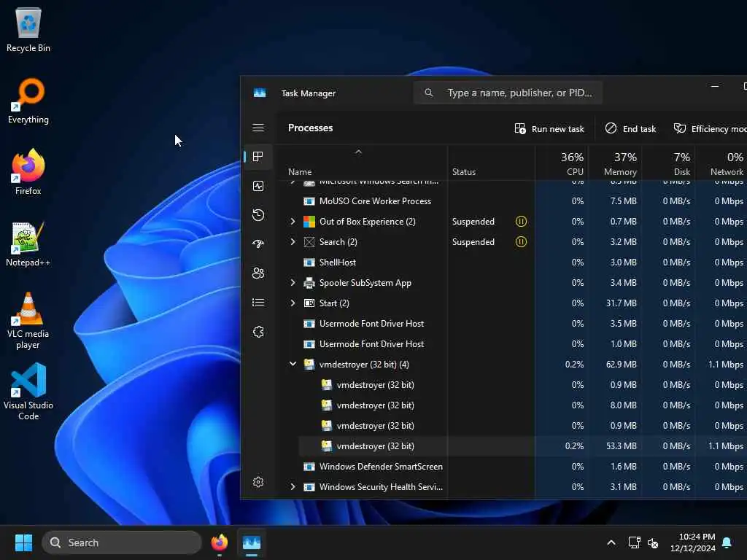Expand the Start (2) process group

pos(293,303)
